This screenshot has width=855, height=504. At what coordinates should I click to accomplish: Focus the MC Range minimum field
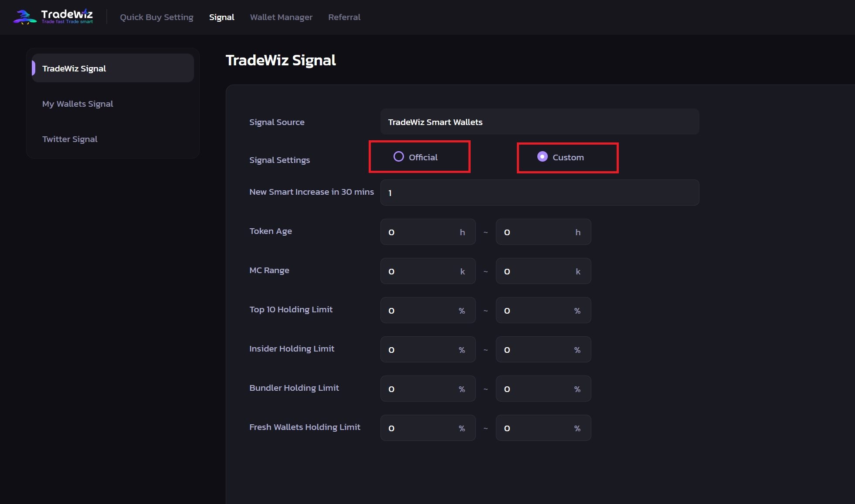click(x=428, y=271)
